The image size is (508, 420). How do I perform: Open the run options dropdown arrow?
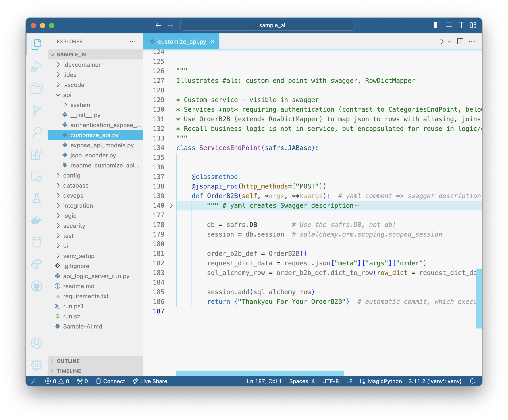(449, 42)
